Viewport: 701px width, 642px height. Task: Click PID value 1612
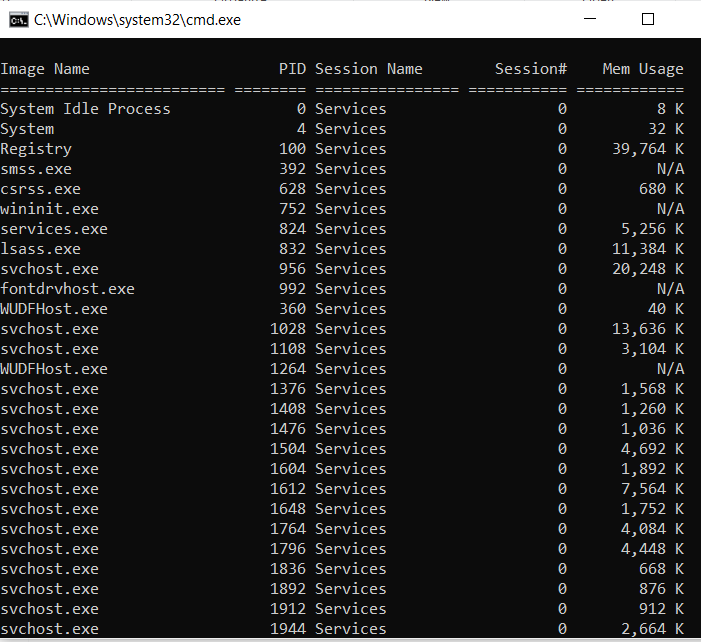click(288, 489)
